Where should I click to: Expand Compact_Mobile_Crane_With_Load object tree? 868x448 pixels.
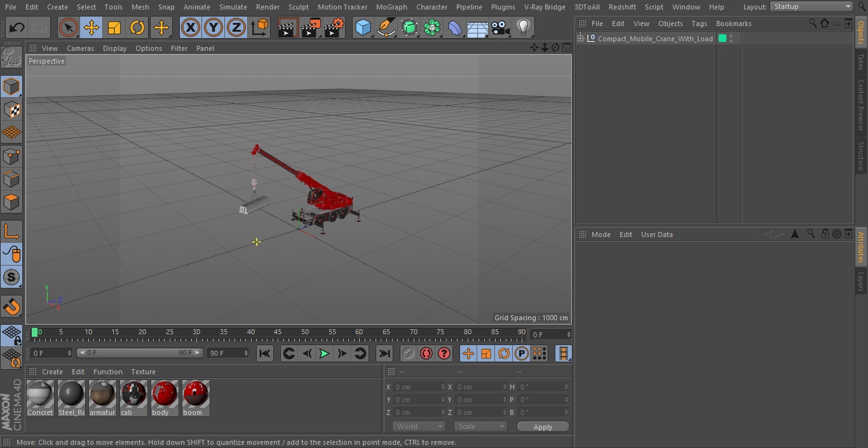pyautogui.click(x=580, y=39)
